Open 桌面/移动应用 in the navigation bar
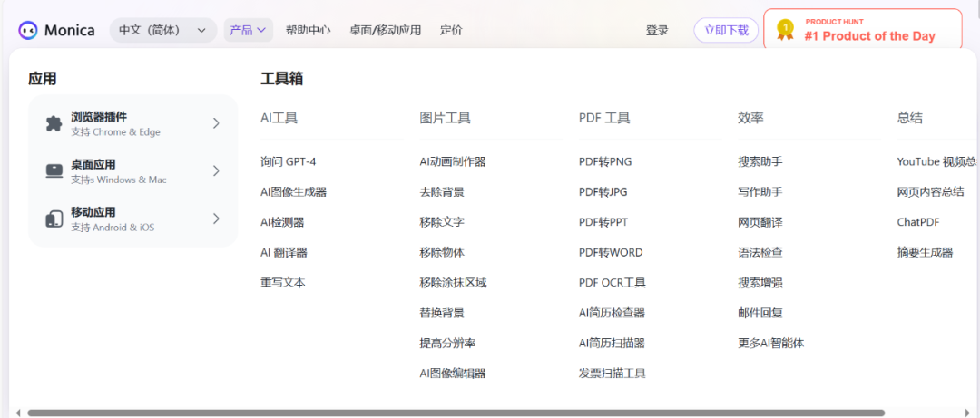This screenshot has width=980, height=418. click(x=385, y=30)
